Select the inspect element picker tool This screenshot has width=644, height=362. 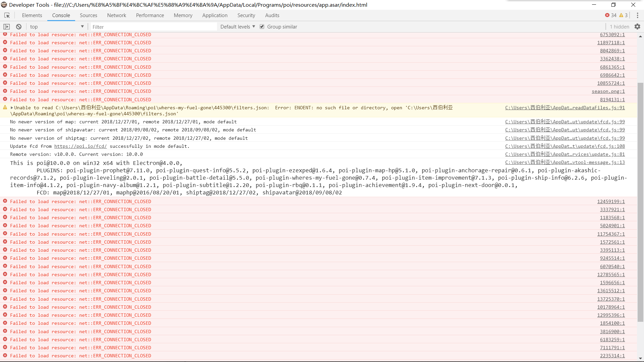[7, 15]
